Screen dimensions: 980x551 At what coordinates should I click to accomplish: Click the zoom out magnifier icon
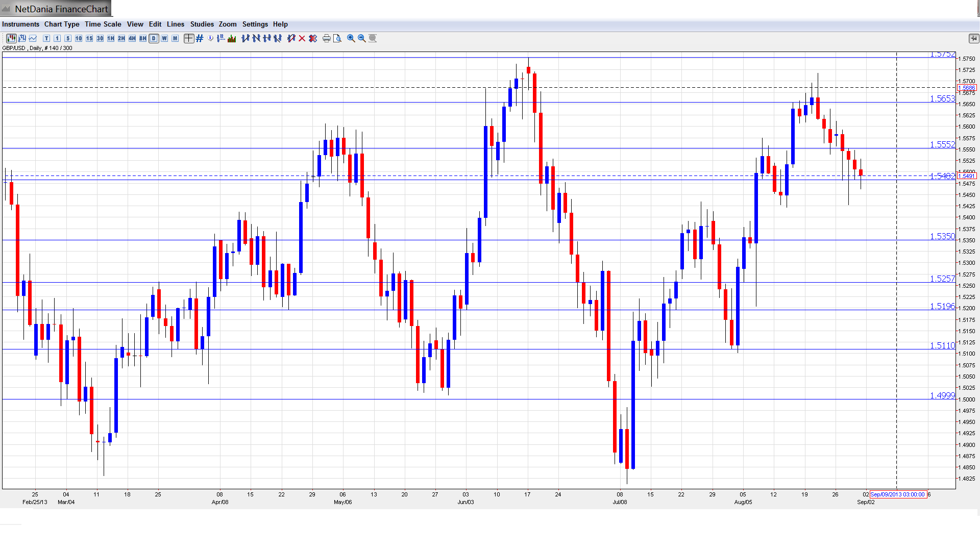[362, 38]
